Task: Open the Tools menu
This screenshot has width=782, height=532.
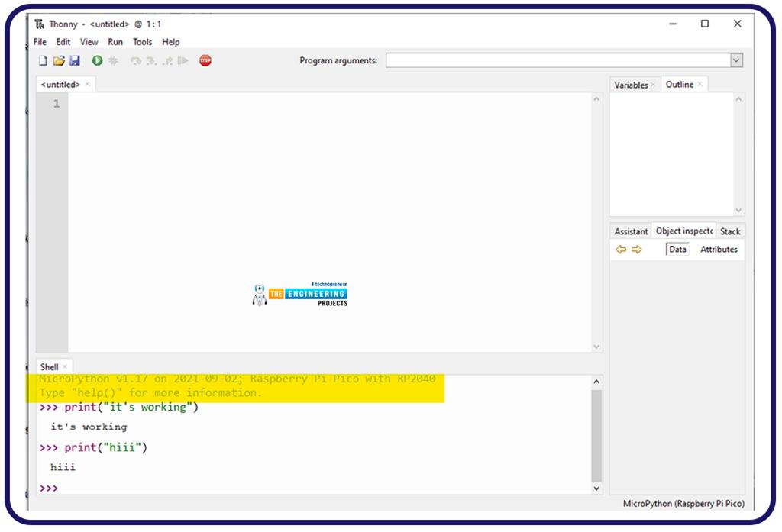Action: click(x=141, y=42)
